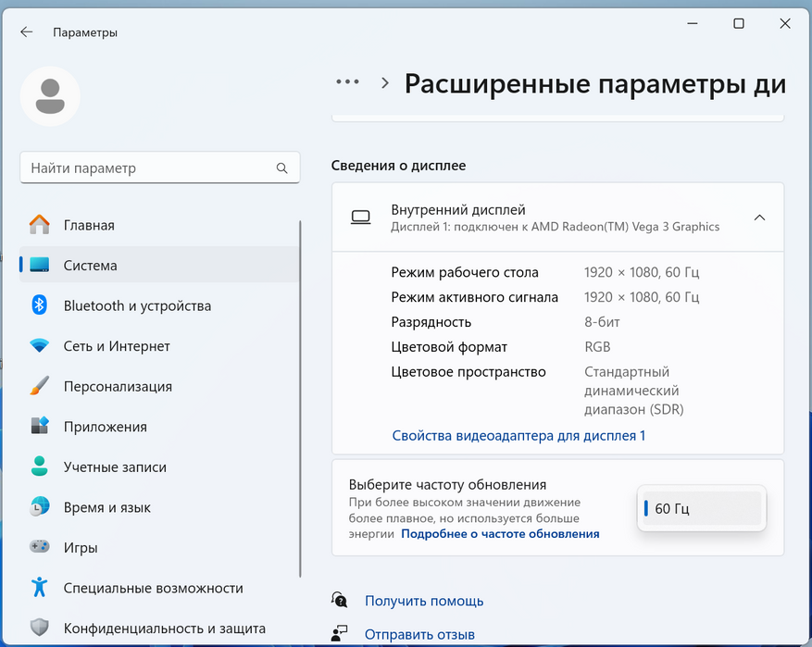The image size is (812, 647).
Task: Select Система in the sidebar
Action: point(91,266)
